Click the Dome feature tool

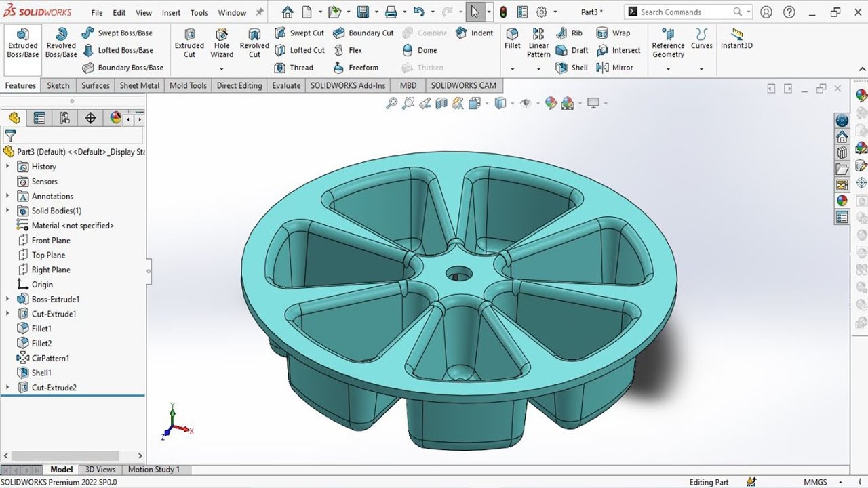(420, 50)
